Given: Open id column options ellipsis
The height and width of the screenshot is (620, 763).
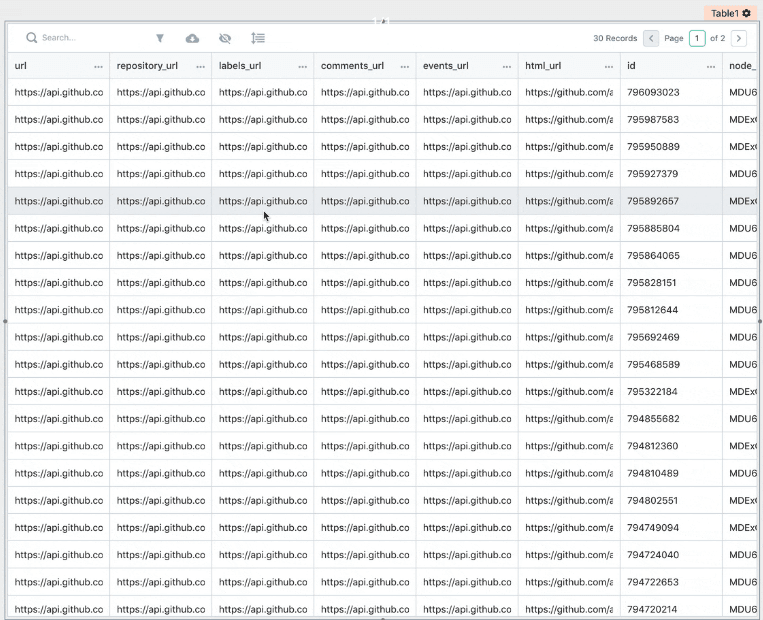Looking at the screenshot, I should pos(711,67).
